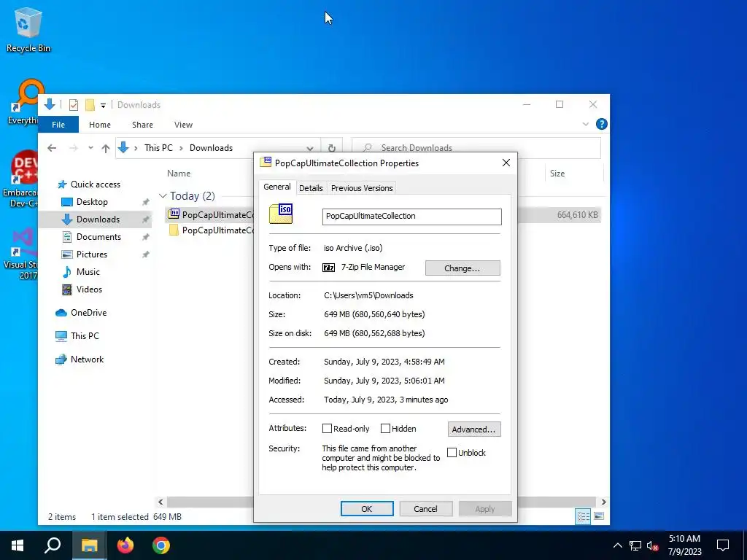
Task: Launch Firefox from taskbar
Action: coord(125,545)
